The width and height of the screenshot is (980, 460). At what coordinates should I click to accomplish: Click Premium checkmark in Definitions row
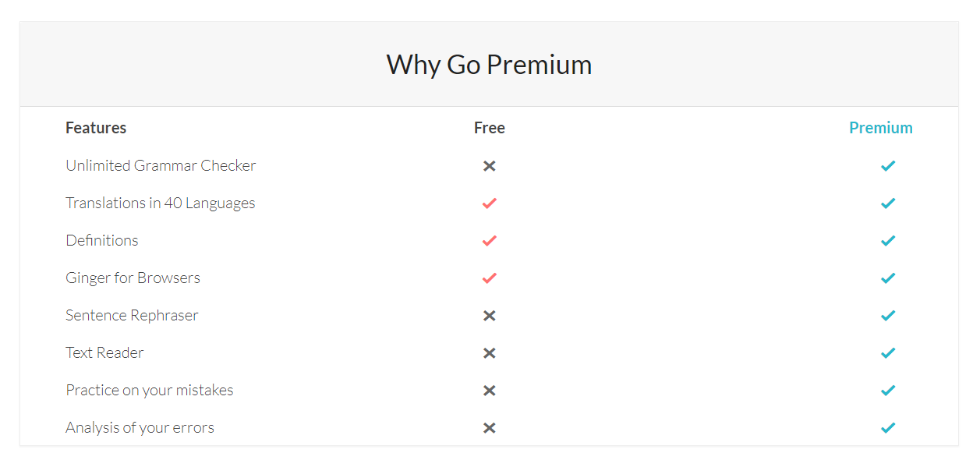(888, 241)
